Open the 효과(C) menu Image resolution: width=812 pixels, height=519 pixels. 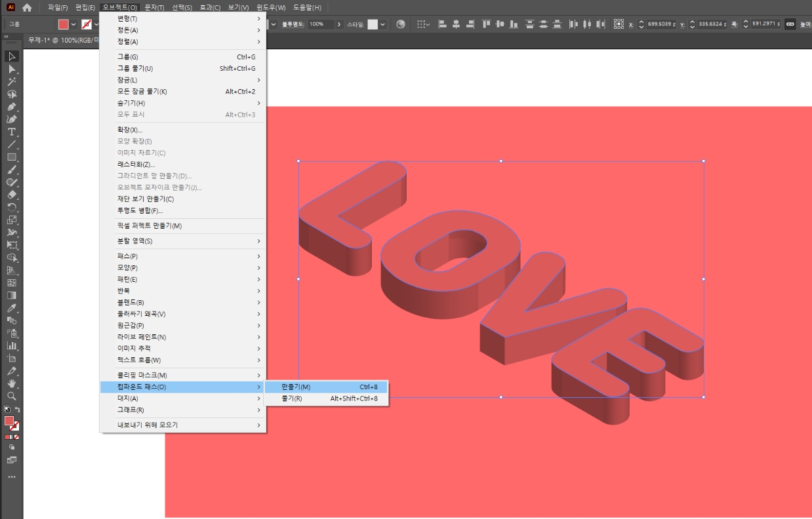pos(210,7)
